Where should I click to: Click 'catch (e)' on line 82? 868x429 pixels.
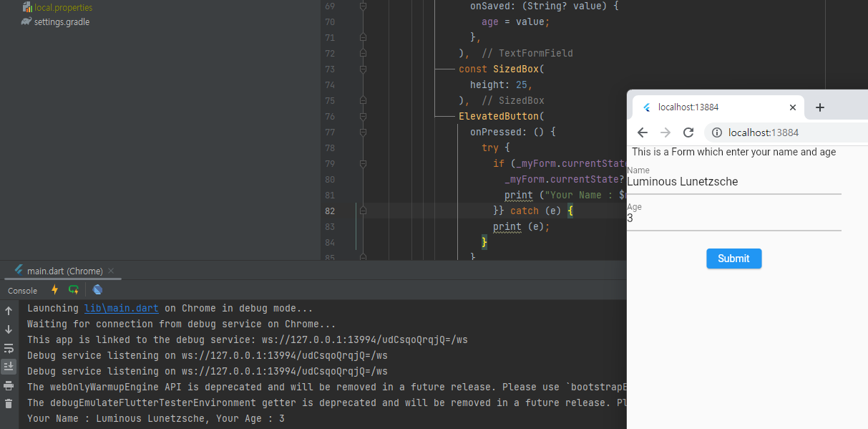pos(536,211)
